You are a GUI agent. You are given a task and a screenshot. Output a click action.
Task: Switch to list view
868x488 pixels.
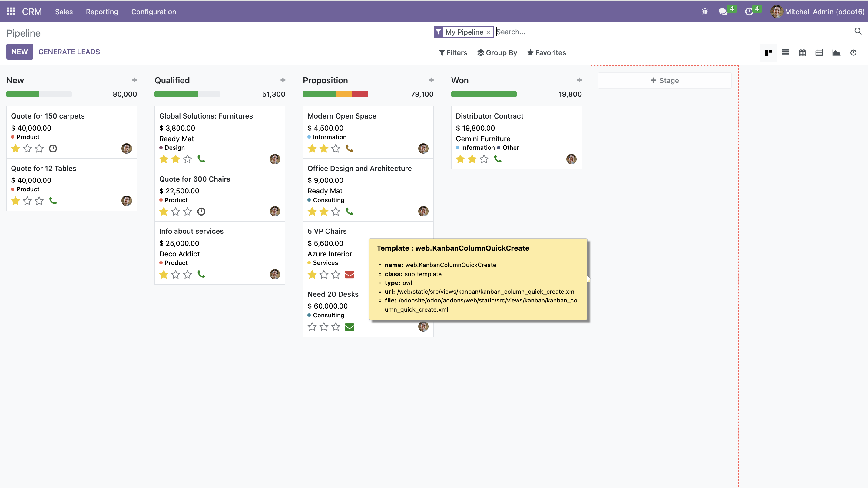coord(785,53)
